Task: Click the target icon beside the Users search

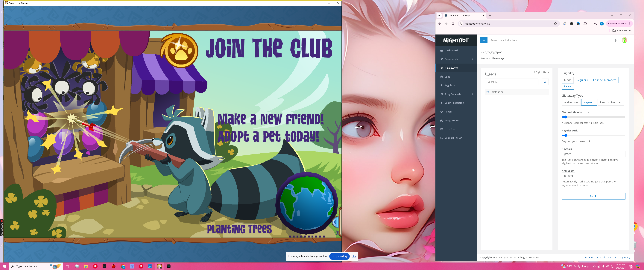Action: 545,82
